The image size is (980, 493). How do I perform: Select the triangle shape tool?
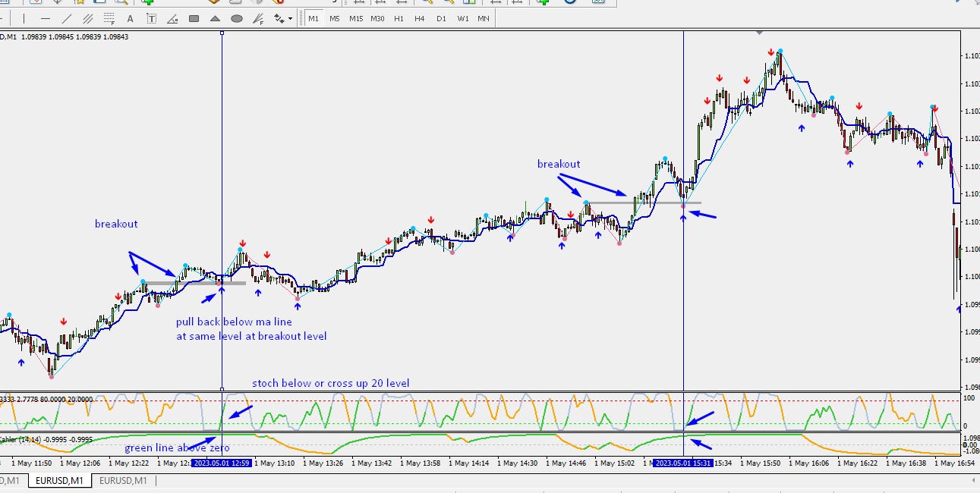pyautogui.click(x=215, y=18)
